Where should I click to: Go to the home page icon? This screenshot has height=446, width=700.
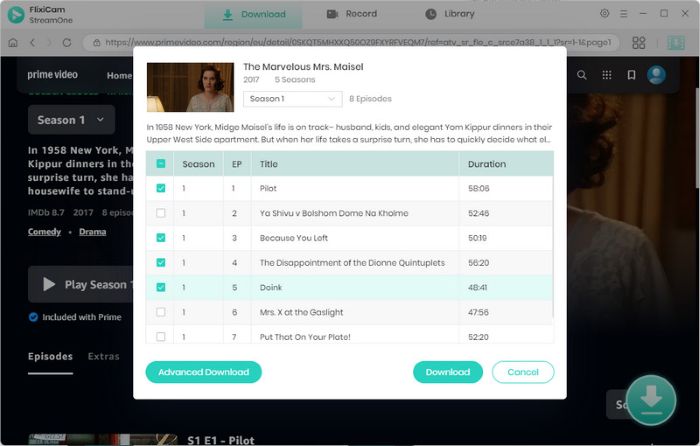coord(13,42)
